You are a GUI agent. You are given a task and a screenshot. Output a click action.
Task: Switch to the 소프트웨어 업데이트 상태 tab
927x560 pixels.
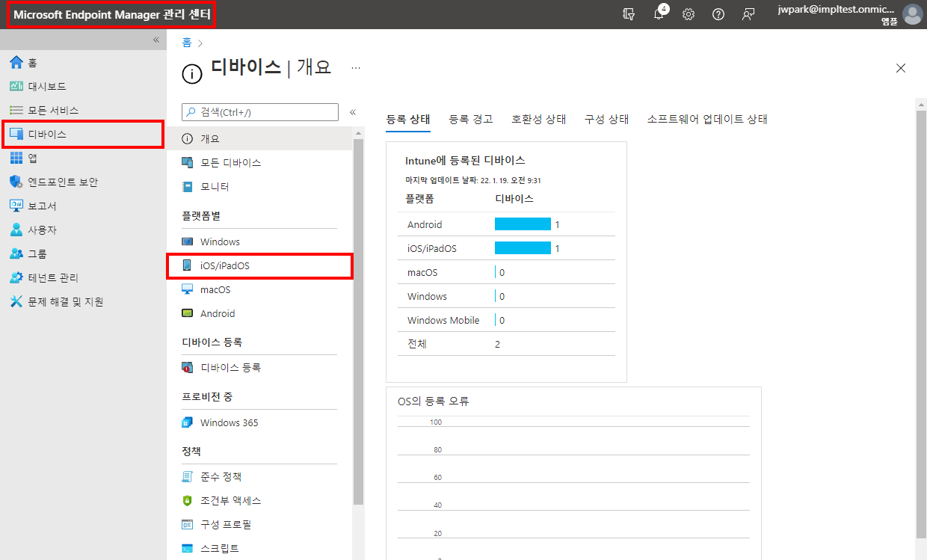pos(707,119)
